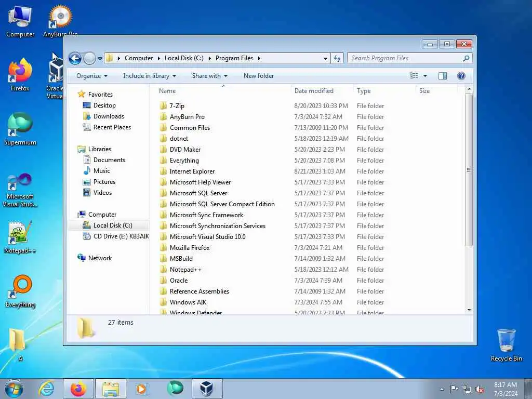Image resolution: width=532 pixels, height=399 pixels.
Task: Click the Supermium taskbar icon
Action: point(175,389)
